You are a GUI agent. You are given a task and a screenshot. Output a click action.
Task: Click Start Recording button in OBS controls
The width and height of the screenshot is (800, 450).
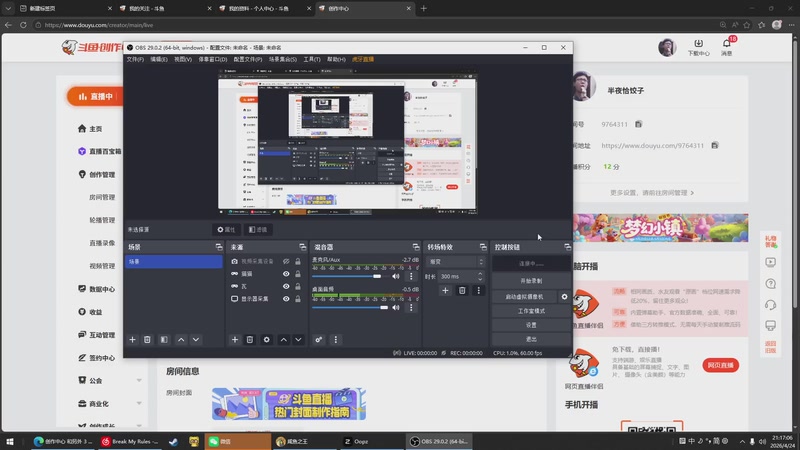pyautogui.click(x=531, y=281)
